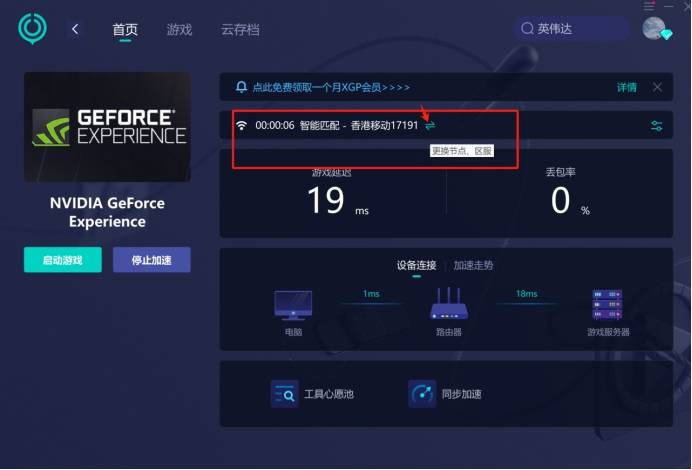
Task: Click the 启动游戏 button
Action: (63, 260)
